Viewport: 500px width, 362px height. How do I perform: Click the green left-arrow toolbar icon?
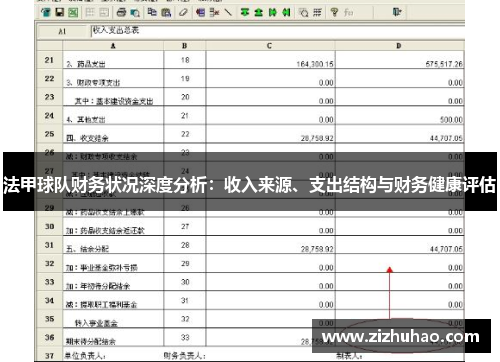(x=286, y=13)
